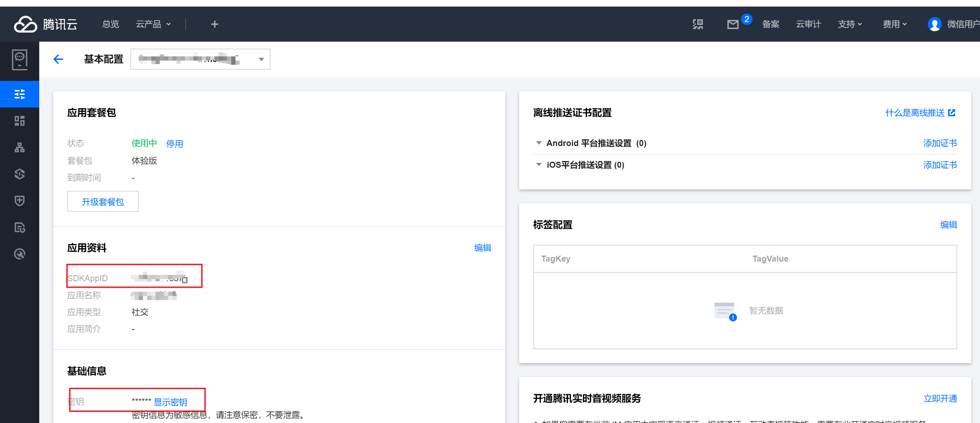Reveal the secret key via 显示密钥

pos(170,402)
